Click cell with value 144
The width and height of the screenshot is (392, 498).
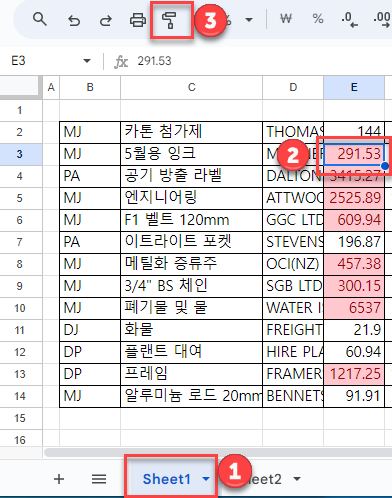pyautogui.click(x=354, y=132)
